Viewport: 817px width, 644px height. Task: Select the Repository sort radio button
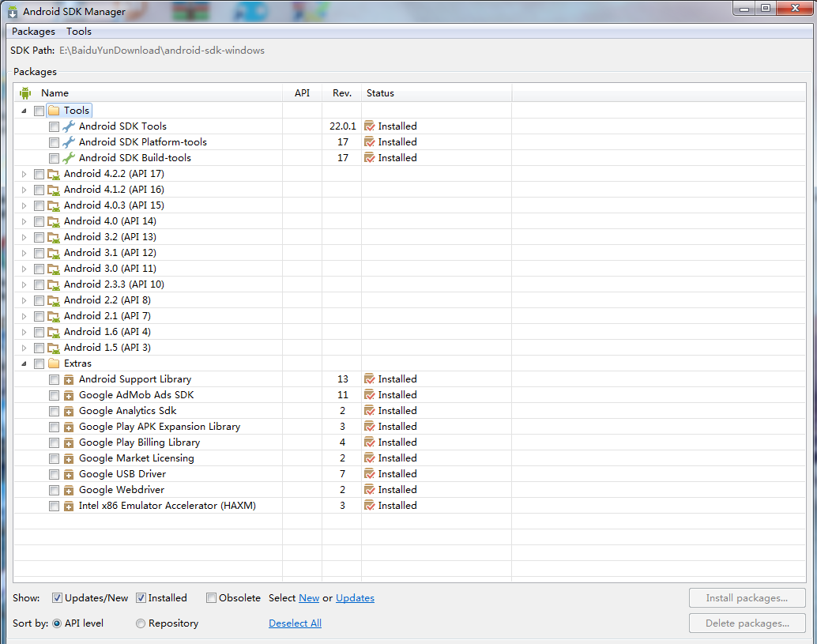click(141, 623)
